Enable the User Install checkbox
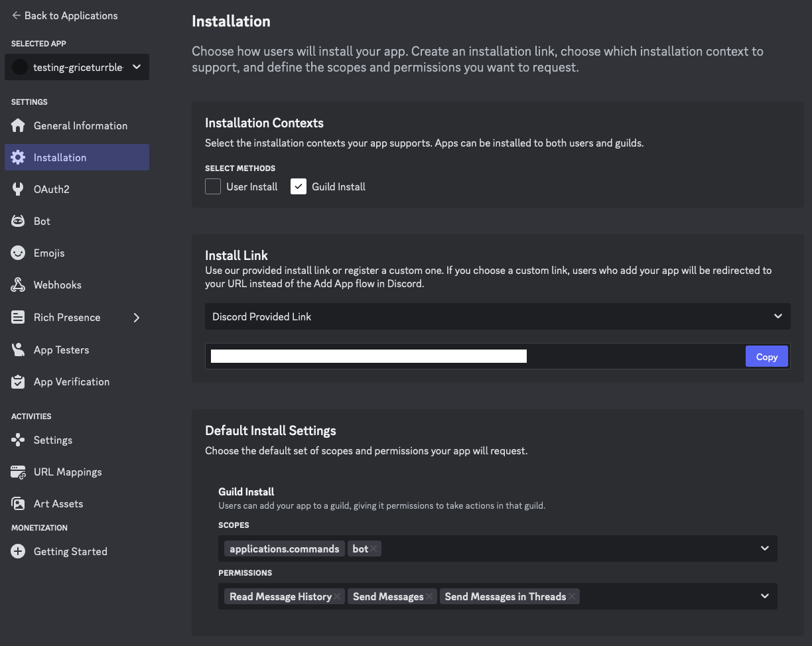812x646 pixels. coord(212,186)
